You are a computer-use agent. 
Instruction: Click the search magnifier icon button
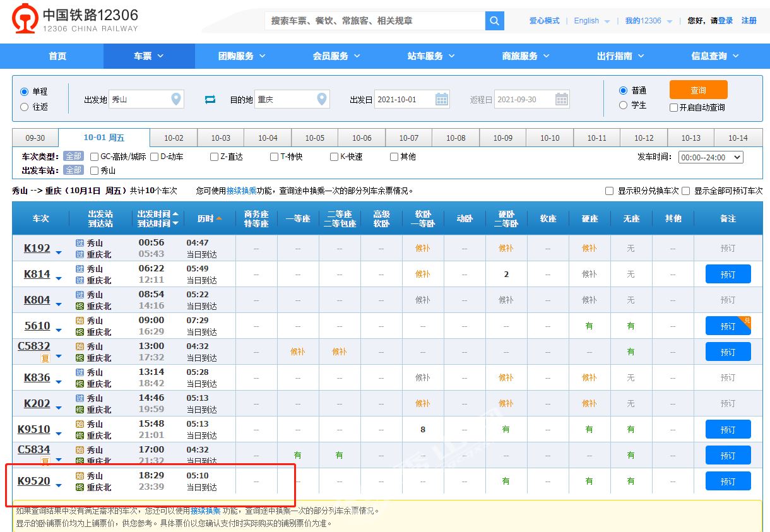coord(495,21)
